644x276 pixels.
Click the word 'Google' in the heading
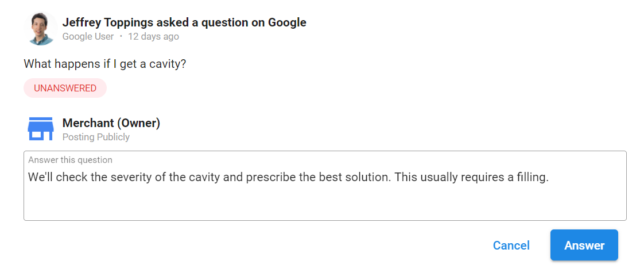tap(287, 22)
